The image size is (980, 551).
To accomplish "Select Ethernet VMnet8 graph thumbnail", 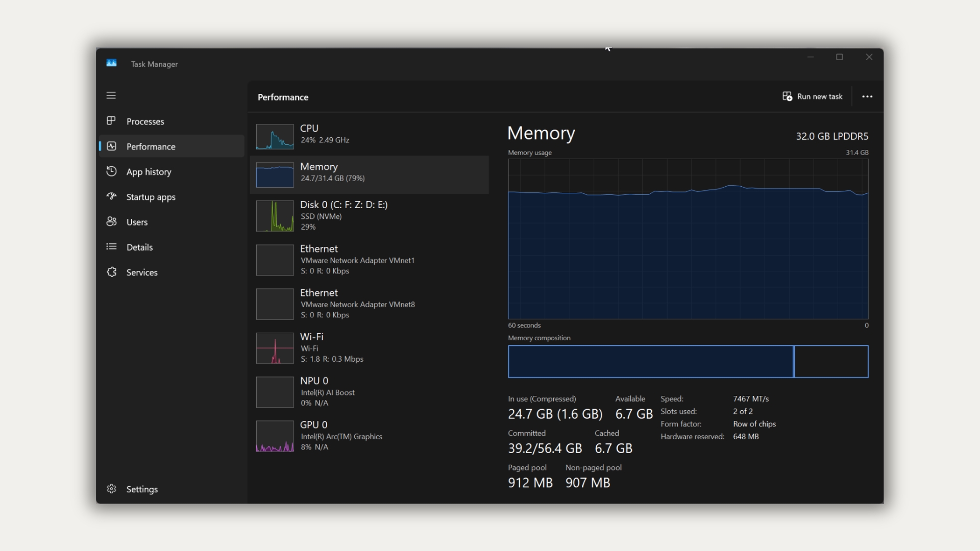I will (x=275, y=304).
